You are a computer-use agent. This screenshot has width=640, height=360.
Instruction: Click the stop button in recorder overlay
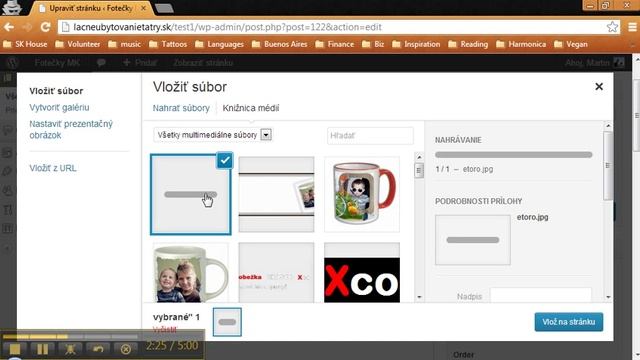tap(15, 349)
